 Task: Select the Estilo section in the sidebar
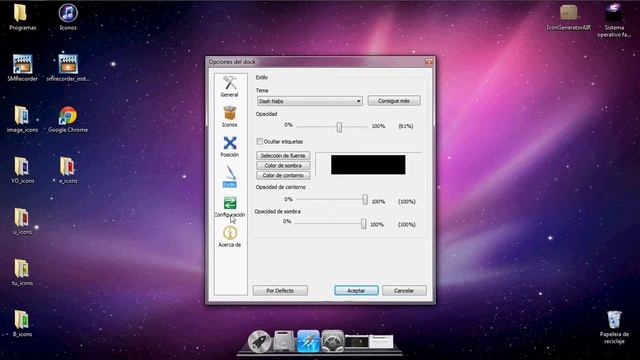point(229,176)
